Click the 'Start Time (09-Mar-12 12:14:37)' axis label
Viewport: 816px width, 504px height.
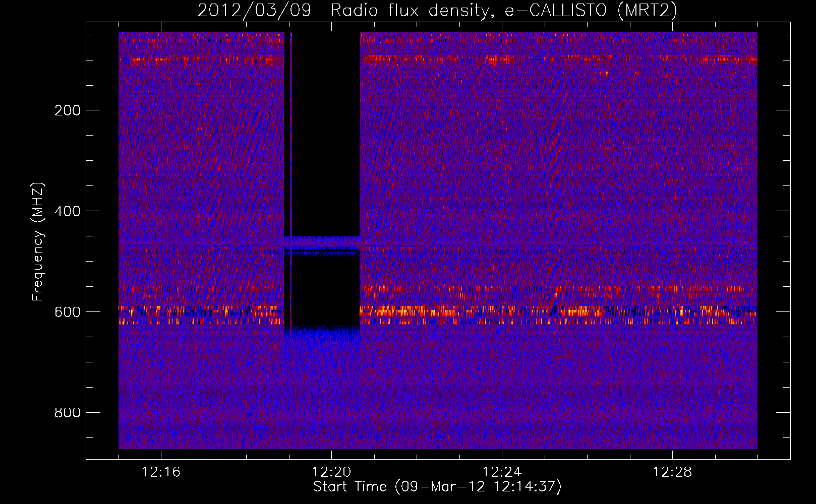(x=437, y=487)
